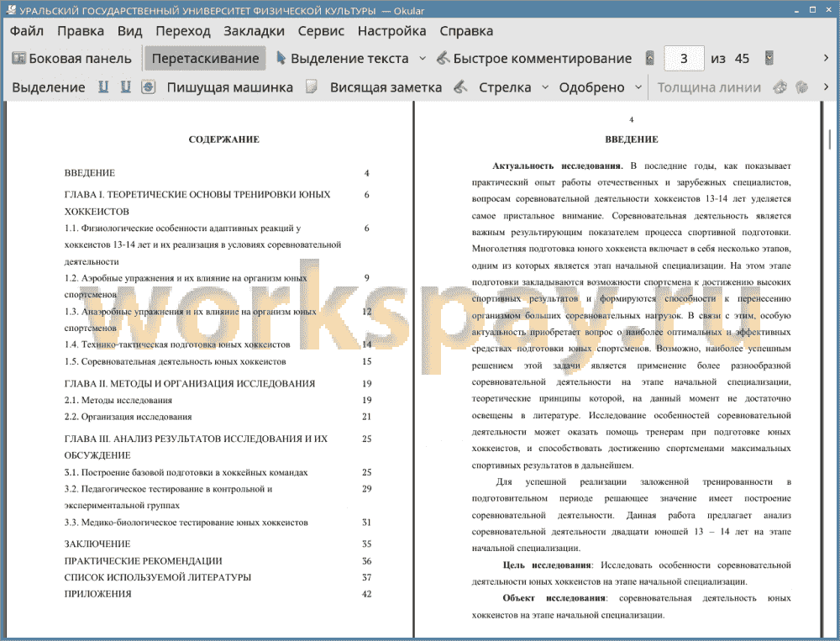Open the dropdown arrow next to Одобрено
The height and width of the screenshot is (641, 840).
tap(638, 87)
